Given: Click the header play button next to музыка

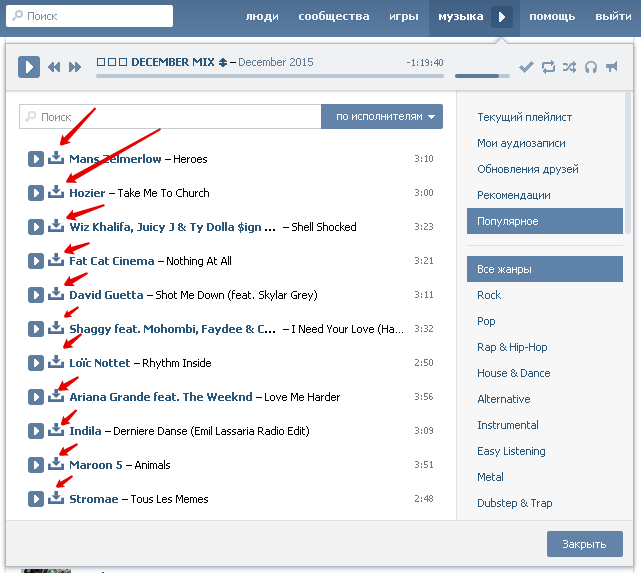Looking at the screenshot, I should [x=502, y=17].
